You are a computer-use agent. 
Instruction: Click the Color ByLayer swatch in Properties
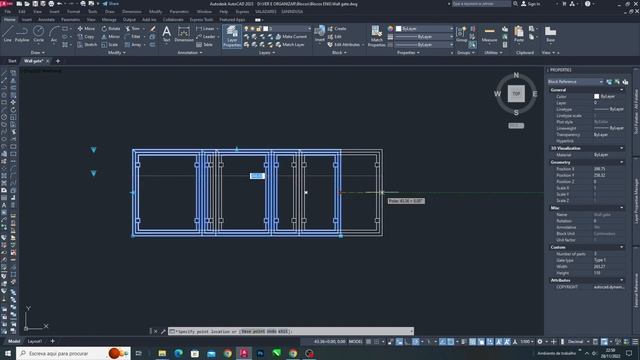596,96
